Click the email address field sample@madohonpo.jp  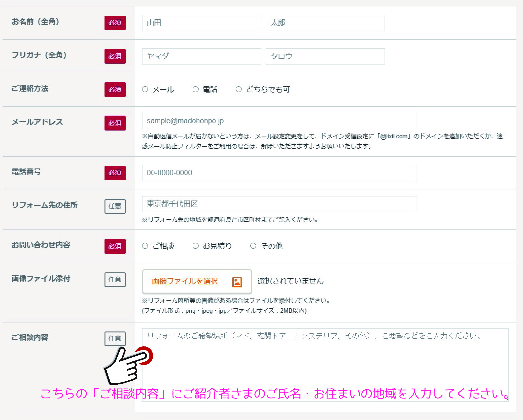pyautogui.click(x=279, y=121)
